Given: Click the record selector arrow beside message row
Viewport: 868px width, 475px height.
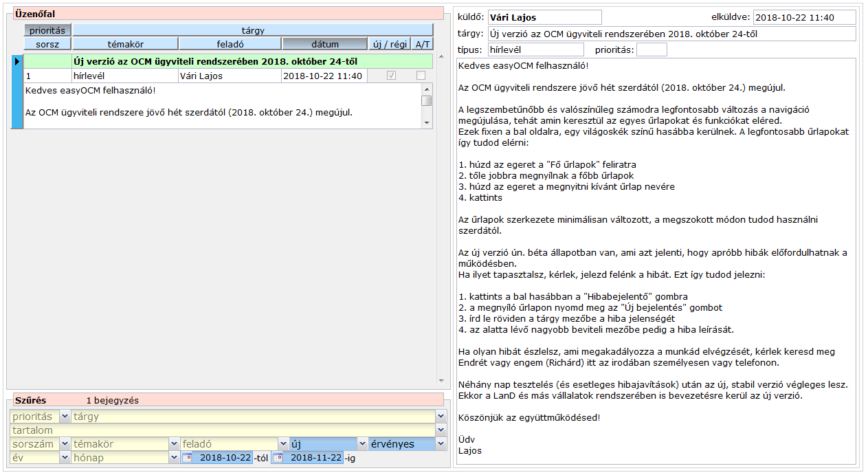Looking at the screenshot, I should point(17,62).
